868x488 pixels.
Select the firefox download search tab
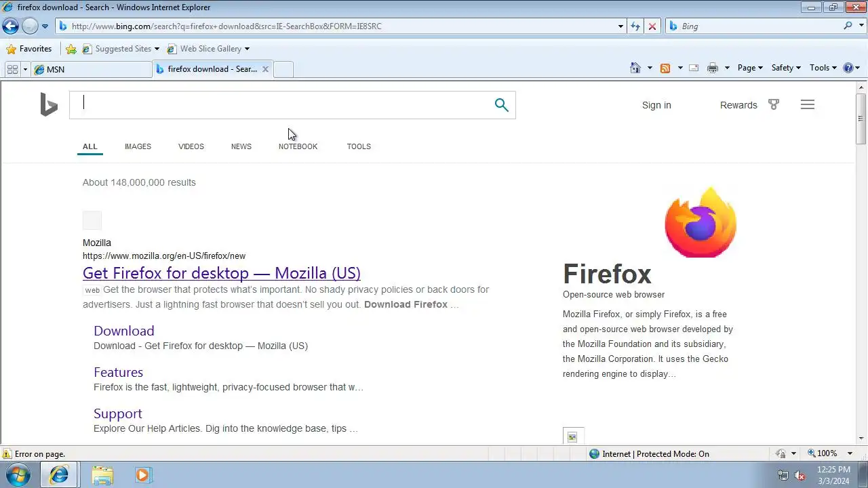(x=207, y=69)
